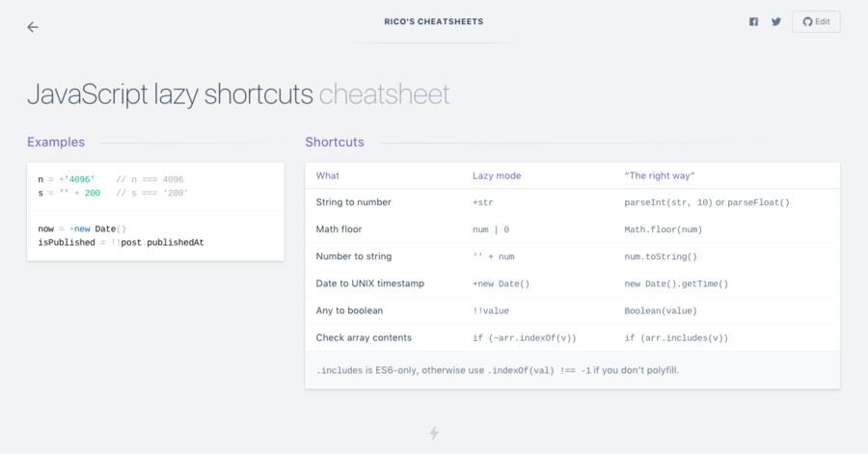Click the "num | 0" lazy code

tap(491, 229)
